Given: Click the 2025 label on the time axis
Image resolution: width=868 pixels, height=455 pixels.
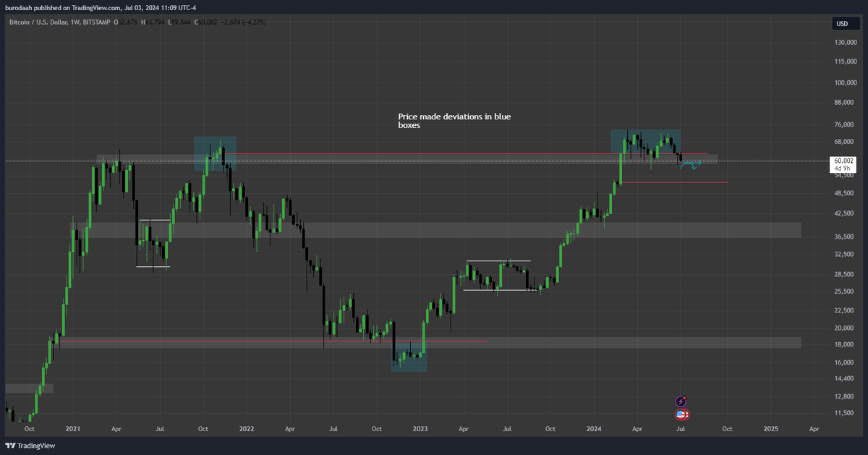Looking at the screenshot, I should [771, 428].
